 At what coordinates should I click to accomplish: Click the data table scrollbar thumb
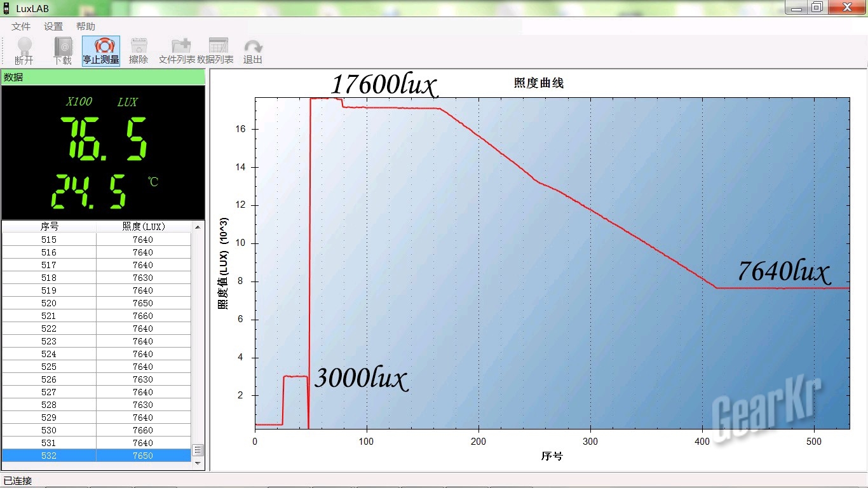tap(198, 450)
